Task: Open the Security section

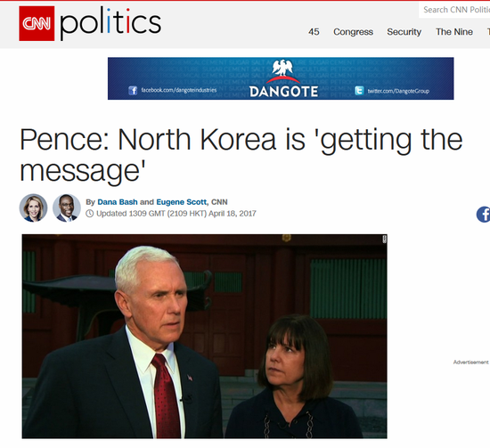Action: click(404, 32)
